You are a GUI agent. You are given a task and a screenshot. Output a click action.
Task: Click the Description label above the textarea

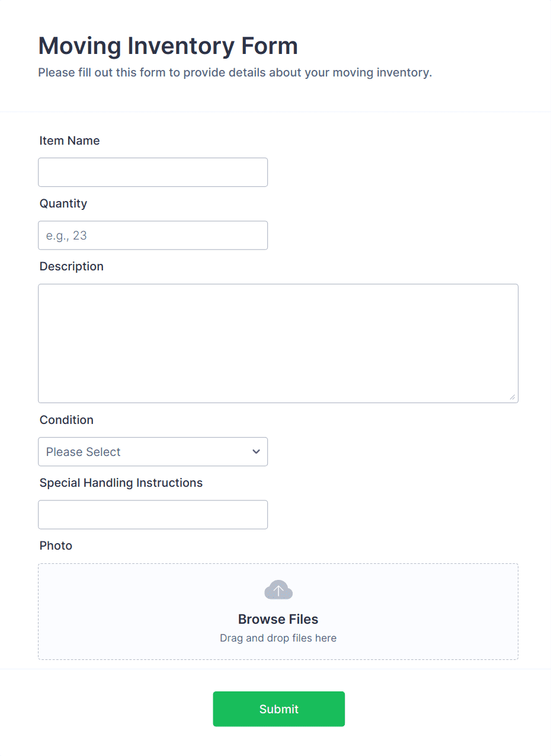tap(71, 266)
